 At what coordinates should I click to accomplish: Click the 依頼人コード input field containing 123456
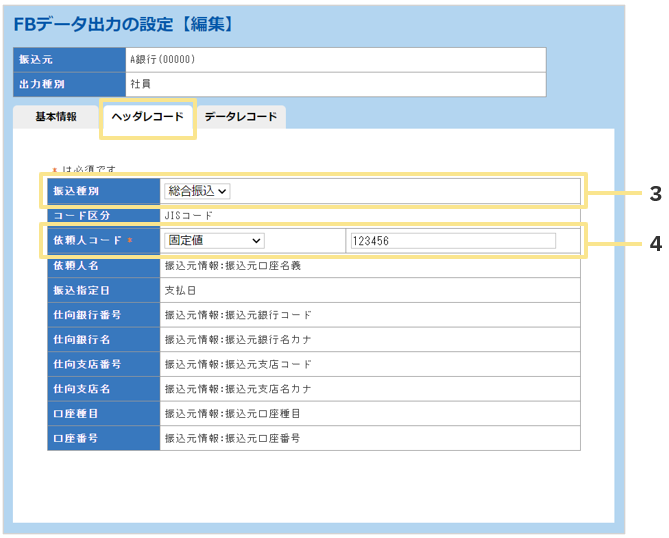451,241
